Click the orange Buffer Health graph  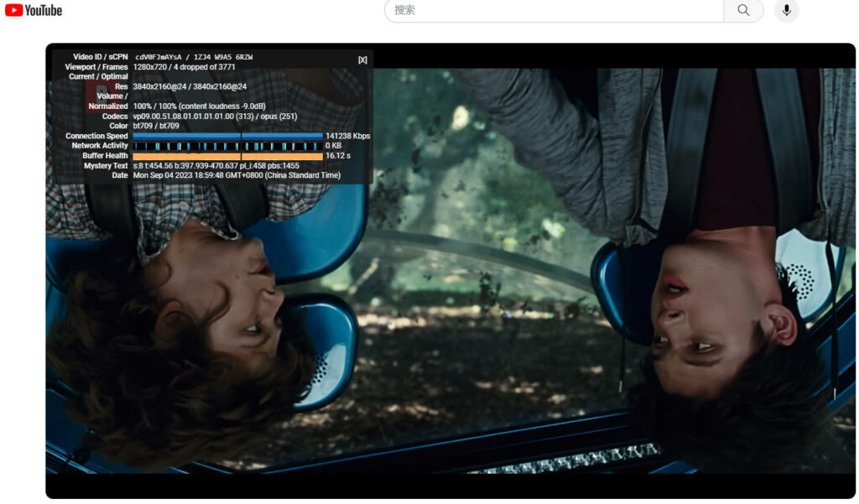228,156
